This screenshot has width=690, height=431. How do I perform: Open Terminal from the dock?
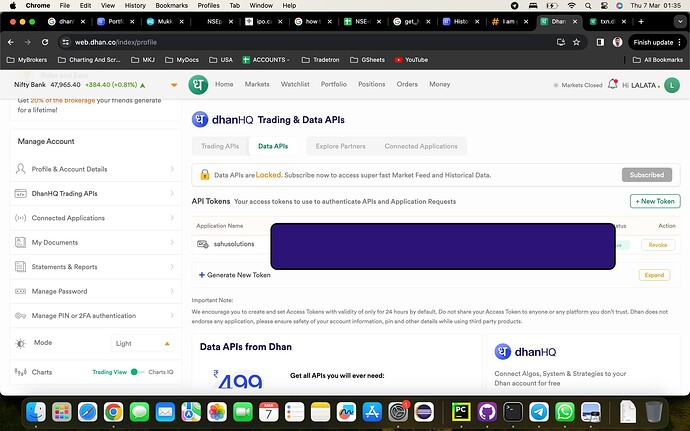513,413
